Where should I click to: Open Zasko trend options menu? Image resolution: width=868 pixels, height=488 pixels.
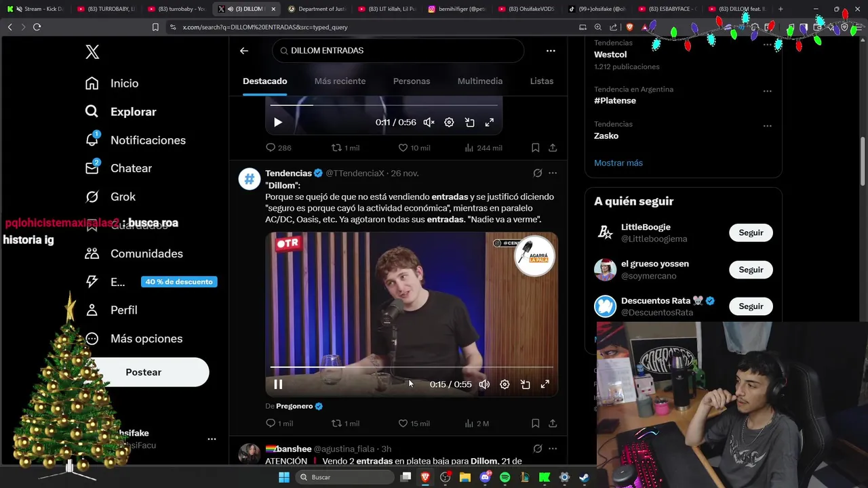click(767, 126)
